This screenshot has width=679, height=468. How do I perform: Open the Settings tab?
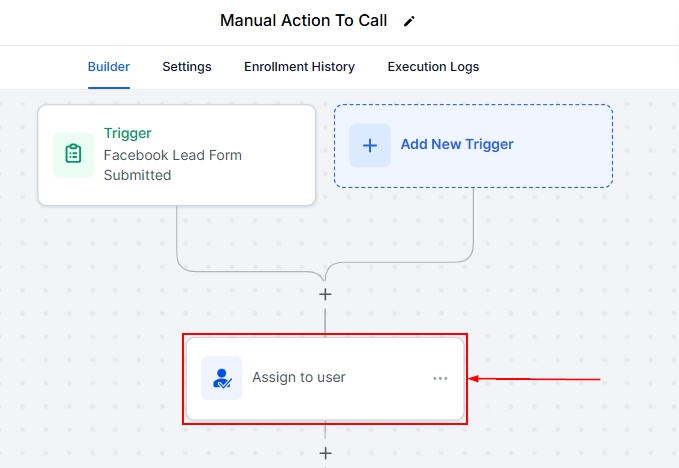tap(187, 67)
